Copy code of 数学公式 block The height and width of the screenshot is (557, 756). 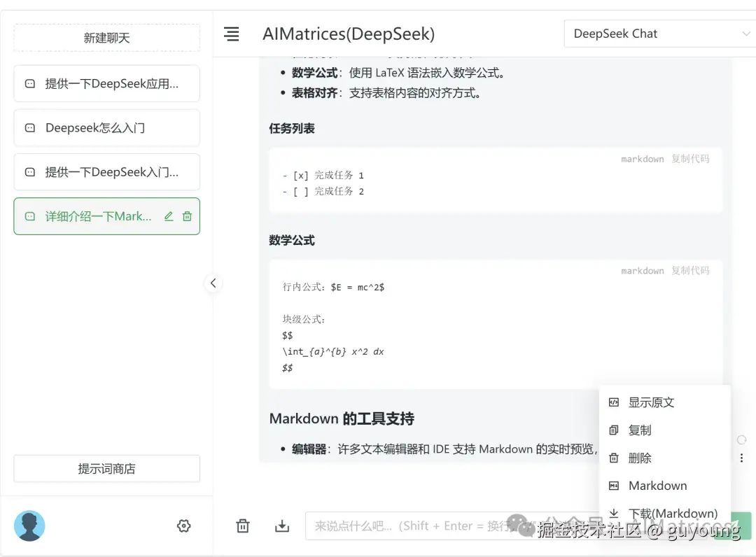point(690,271)
